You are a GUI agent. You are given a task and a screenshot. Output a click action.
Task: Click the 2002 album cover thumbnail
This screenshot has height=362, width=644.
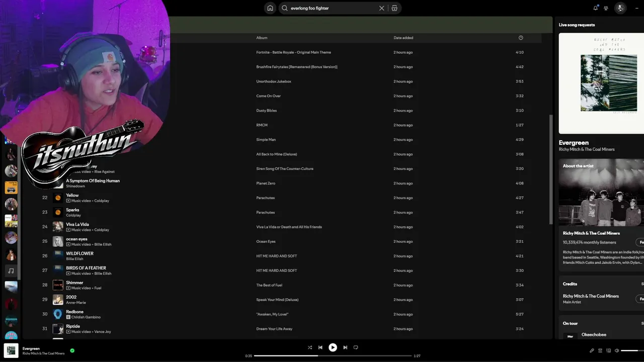(x=58, y=300)
